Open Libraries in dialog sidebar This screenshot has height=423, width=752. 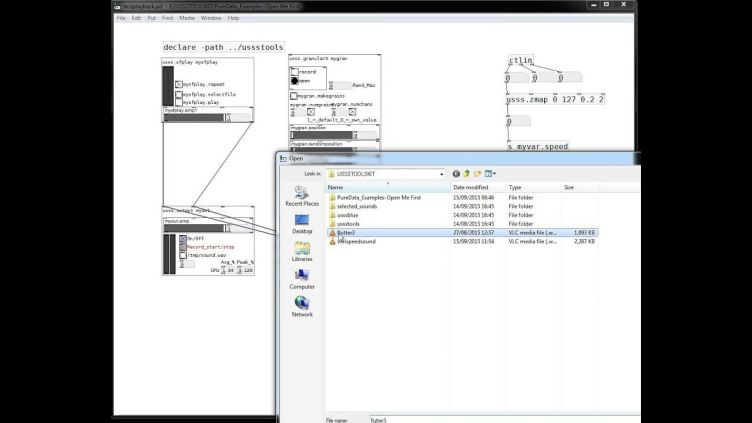[x=302, y=252]
